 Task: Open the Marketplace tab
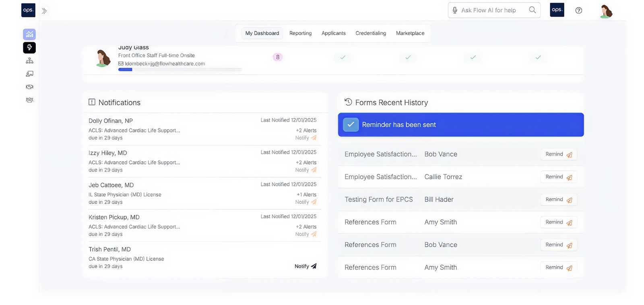[x=410, y=33]
